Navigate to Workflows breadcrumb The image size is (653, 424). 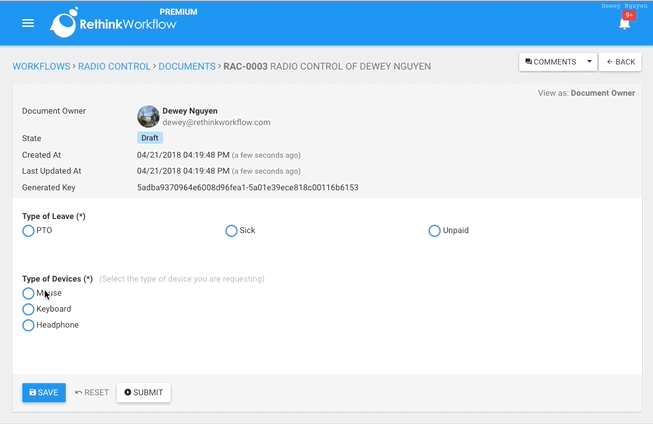[x=41, y=66]
